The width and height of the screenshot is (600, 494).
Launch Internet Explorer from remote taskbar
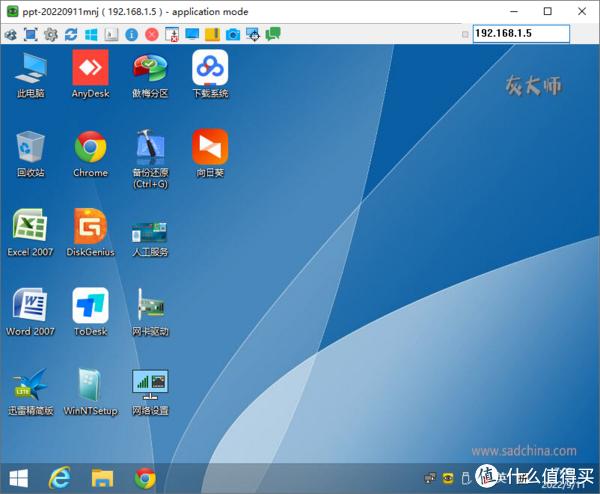pyautogui.click(x=60, y=478)
